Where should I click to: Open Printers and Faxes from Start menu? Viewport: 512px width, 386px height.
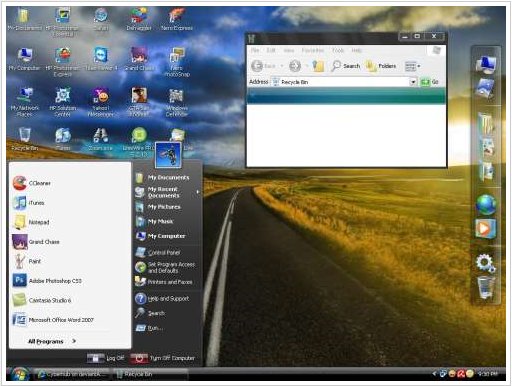tap(164, 282)
